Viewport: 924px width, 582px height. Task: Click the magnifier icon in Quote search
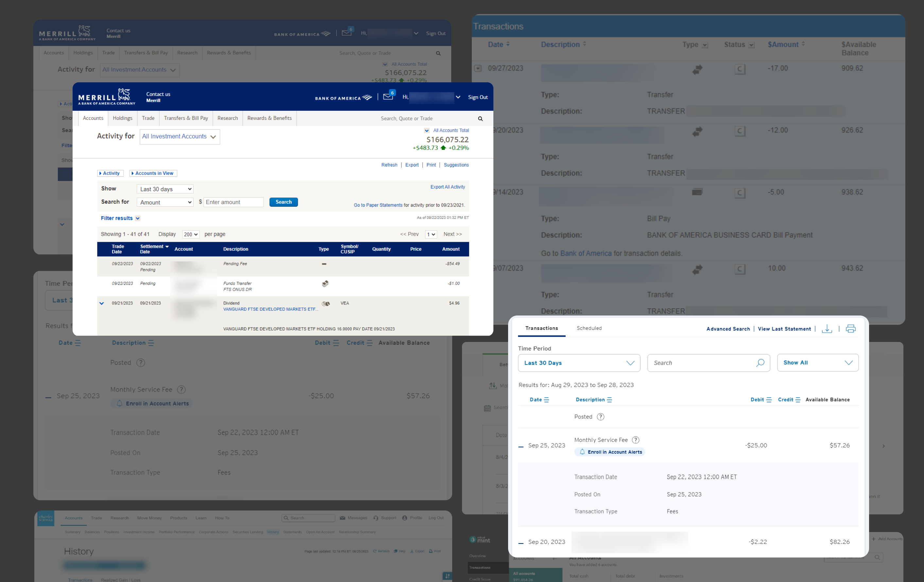click(x=480, y=119)
